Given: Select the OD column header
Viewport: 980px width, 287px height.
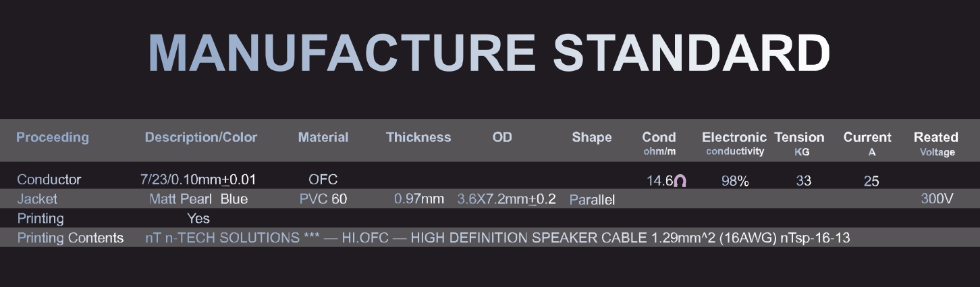Looking at the screenshot, I should [502, 137].
